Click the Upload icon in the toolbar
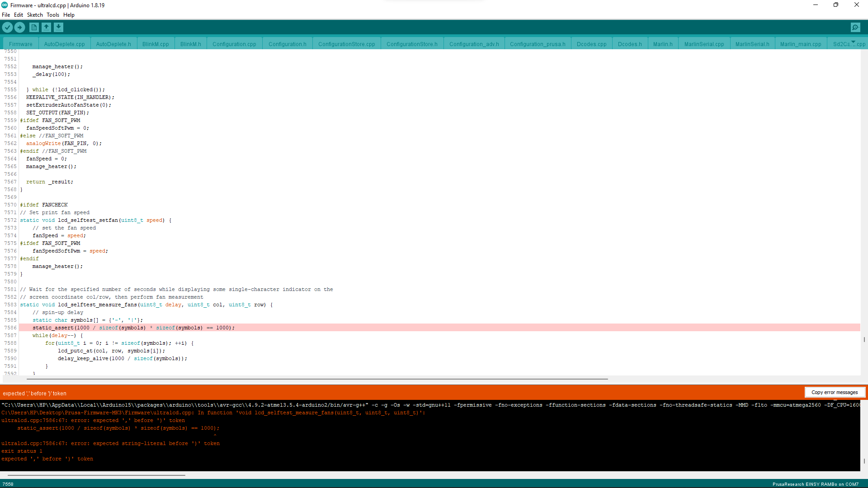Screen dimensions: 868x488 [x=19, y=27]
